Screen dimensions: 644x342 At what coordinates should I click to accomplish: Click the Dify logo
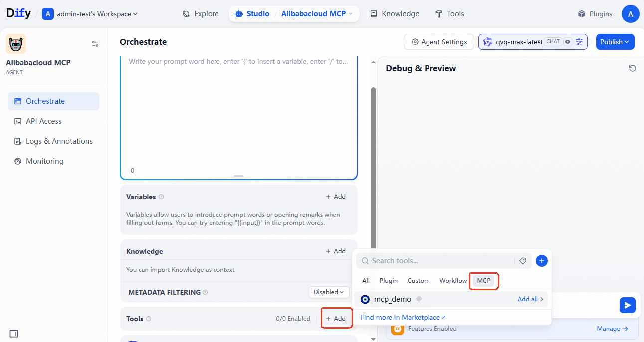18,14
